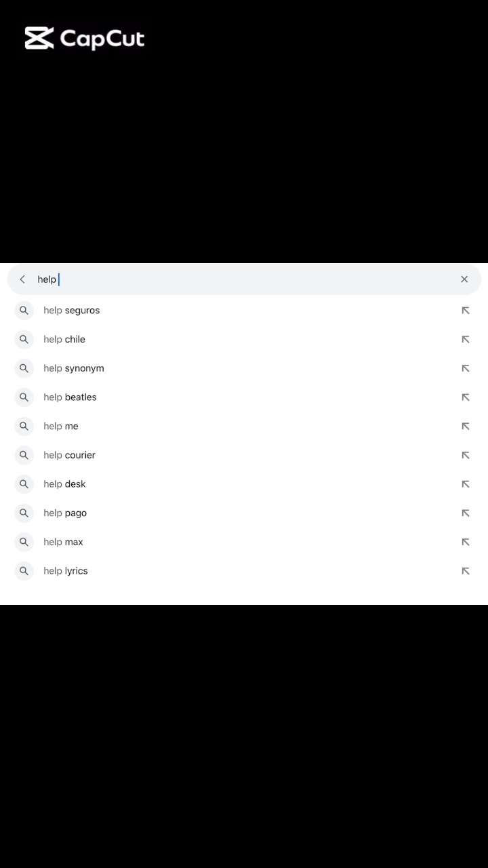Click the arrow icon beside 'help synonym'
The width and height of the screenshot is (488, 868).
(x=466, y=368)
